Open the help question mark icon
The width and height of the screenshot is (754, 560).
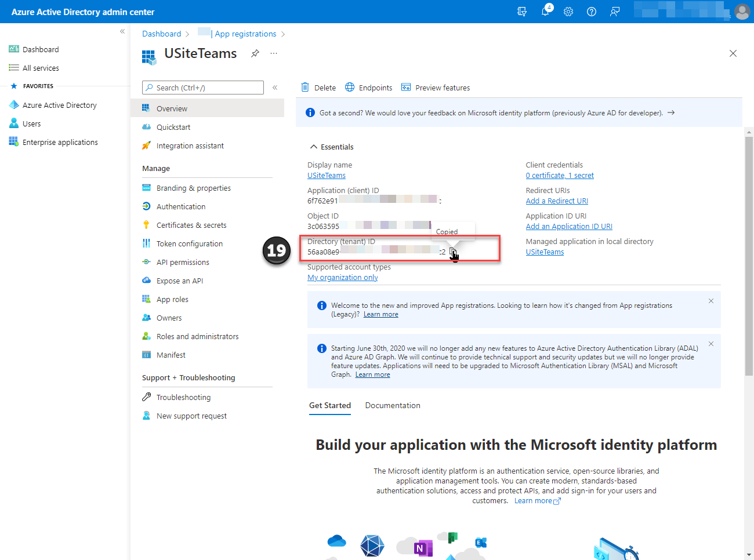(592, 12)
